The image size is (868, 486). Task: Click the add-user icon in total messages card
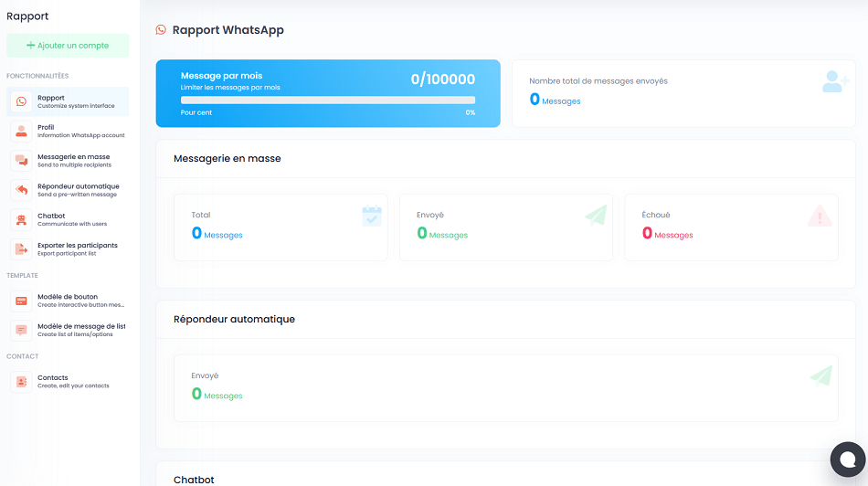[x=835, y=81]
